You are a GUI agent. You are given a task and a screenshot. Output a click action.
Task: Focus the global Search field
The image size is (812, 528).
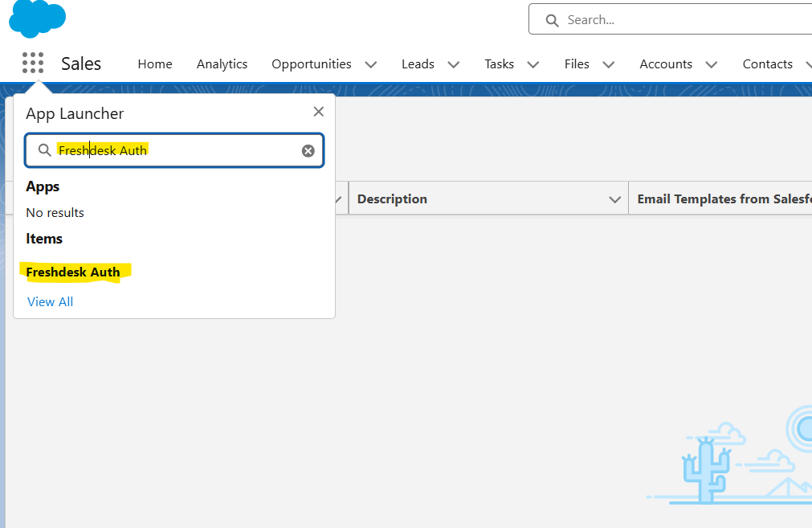670,20
